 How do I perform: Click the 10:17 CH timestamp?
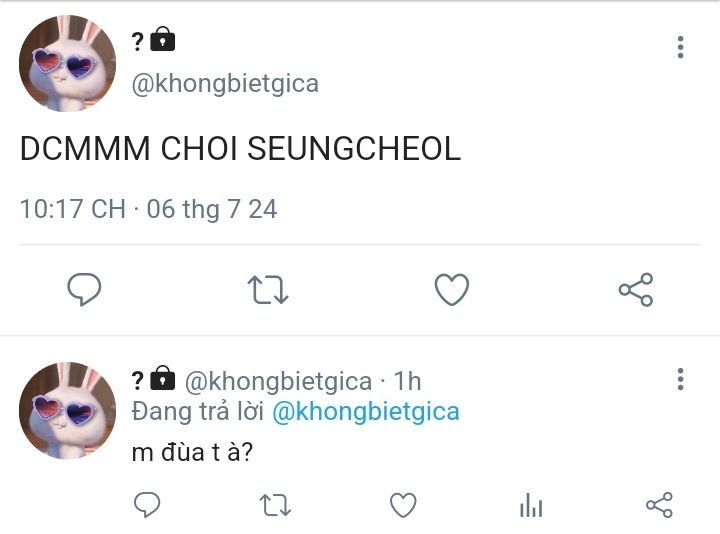click(x=72, y=209)
